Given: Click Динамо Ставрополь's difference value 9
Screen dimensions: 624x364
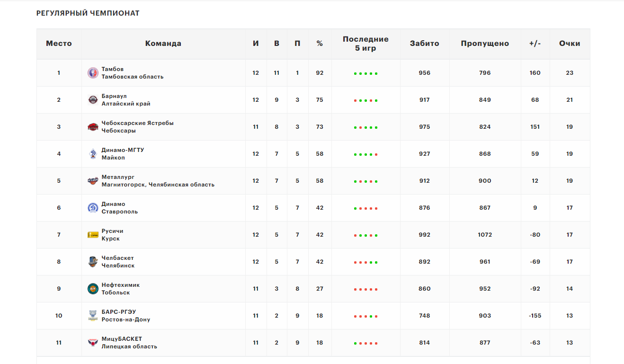Looking at the screenshot, I should pos(535,208).
